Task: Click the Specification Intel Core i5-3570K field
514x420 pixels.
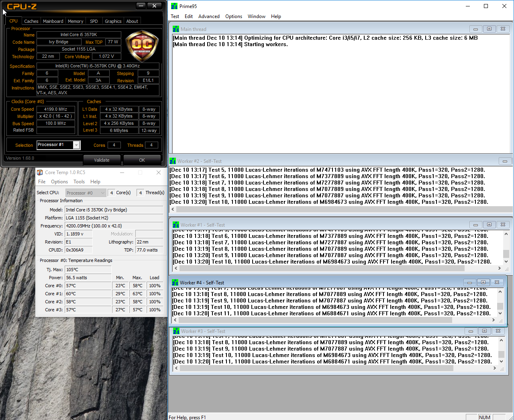Action: click(98, 66)
